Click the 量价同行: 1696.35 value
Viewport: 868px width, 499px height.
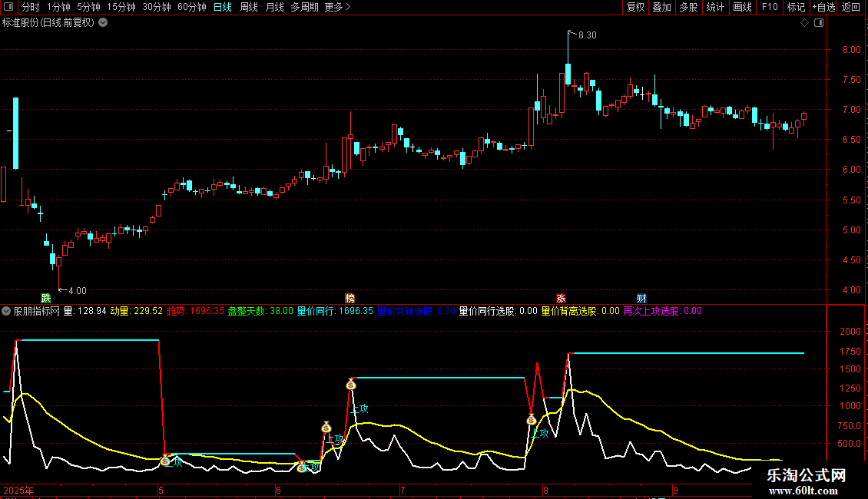[336, 312]
